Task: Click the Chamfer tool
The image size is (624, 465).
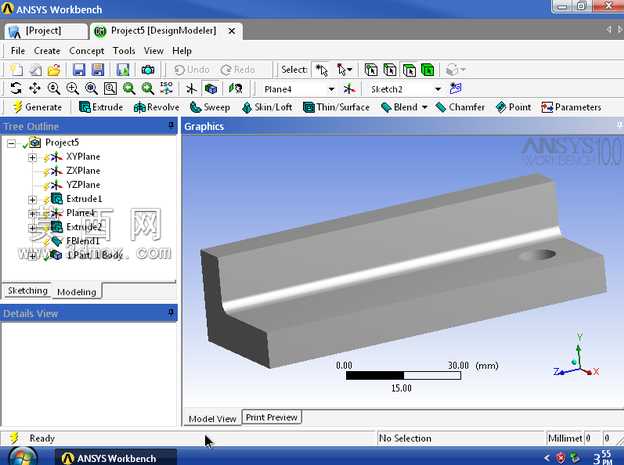Action: coord(460,107)
